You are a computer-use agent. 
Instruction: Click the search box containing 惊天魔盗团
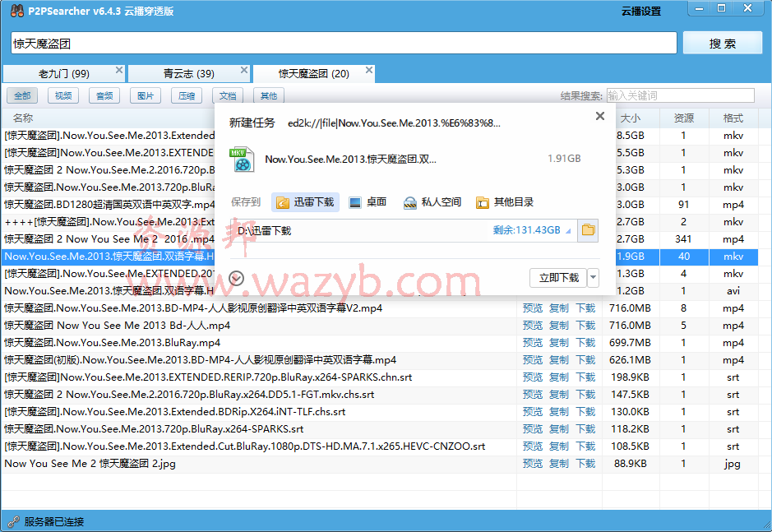click(344, 44)
